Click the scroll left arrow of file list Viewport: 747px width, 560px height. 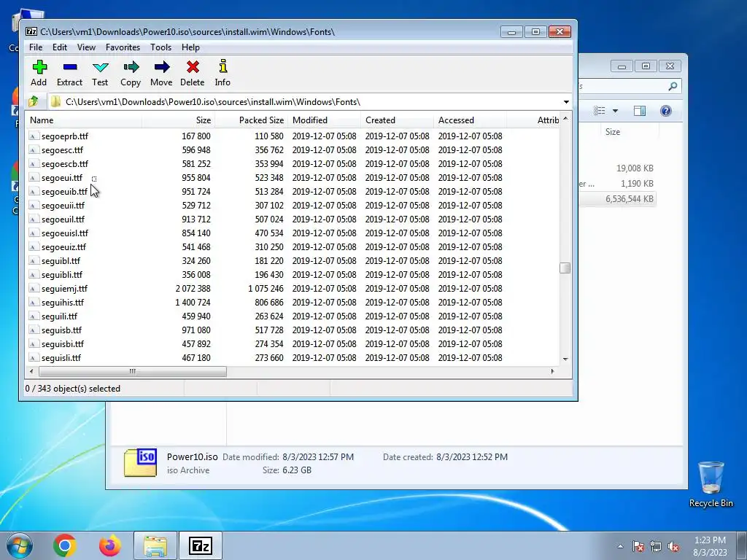pos(31,371)
